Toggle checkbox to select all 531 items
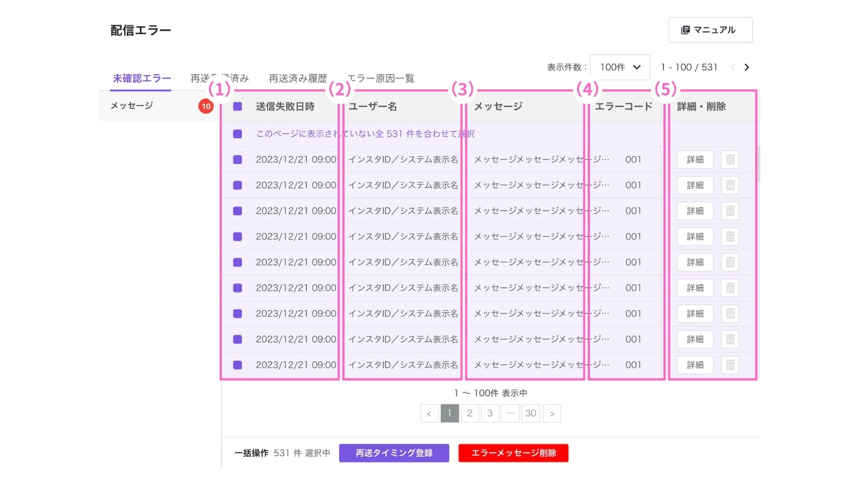This screenshot has width=868, height=488. [x=237, y=134]
